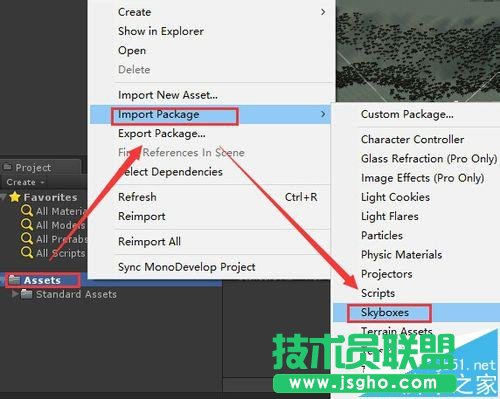Expand arrow beside Create menu entry

tap(323, 12)
